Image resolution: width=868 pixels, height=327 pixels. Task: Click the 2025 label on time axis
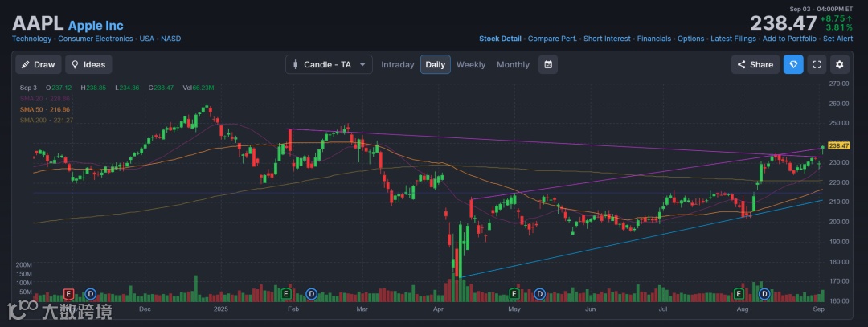(x=221, y=309)
